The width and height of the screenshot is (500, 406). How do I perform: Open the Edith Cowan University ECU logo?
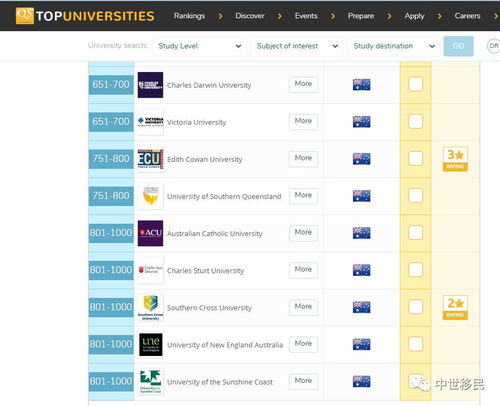(x=150, y=159)
